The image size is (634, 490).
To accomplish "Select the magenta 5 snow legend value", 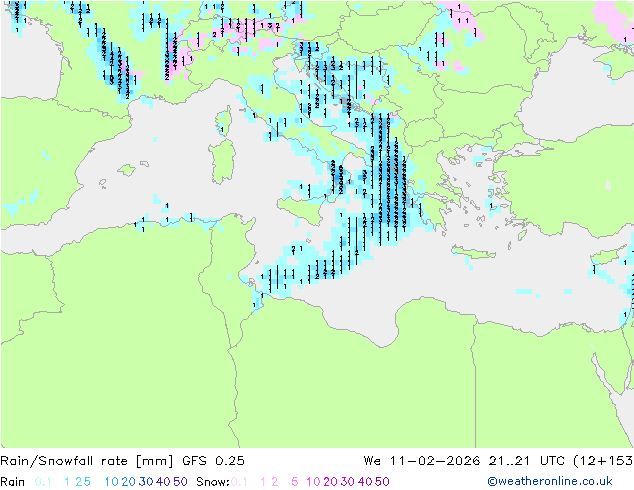I will pos(295,482).
